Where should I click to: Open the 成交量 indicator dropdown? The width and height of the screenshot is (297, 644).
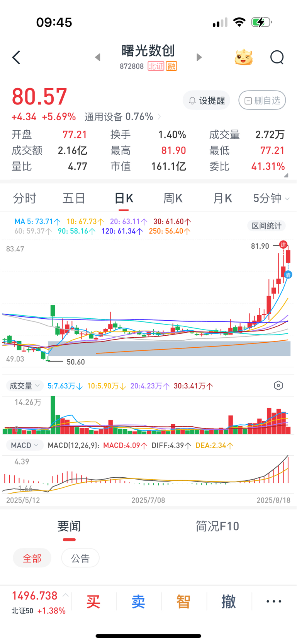pos(24,386)
